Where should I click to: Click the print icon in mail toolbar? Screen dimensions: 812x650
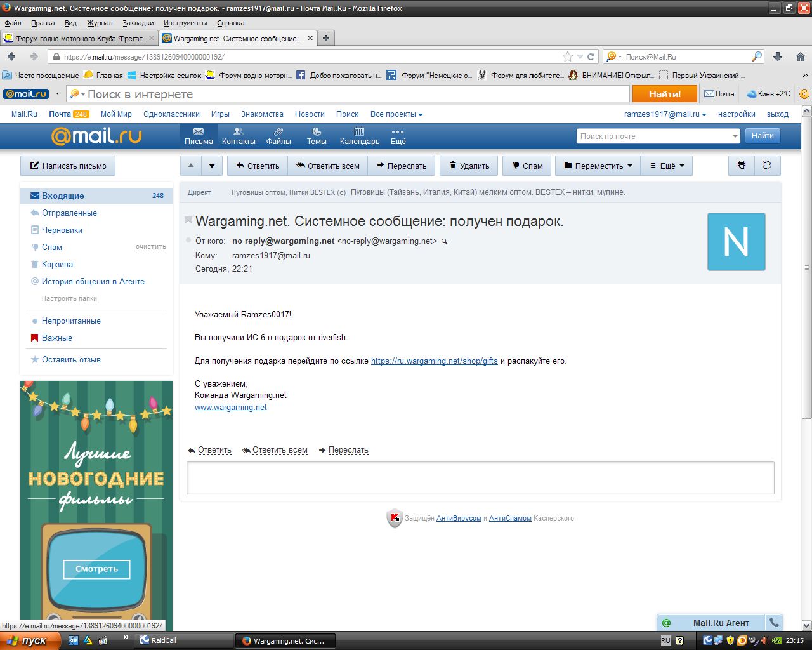click(x=741, y=166)
